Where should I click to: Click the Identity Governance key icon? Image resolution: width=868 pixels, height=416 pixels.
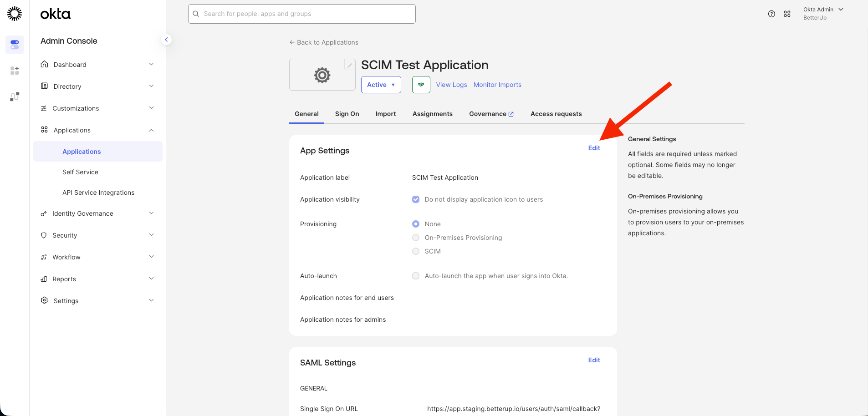pos(44,213)
